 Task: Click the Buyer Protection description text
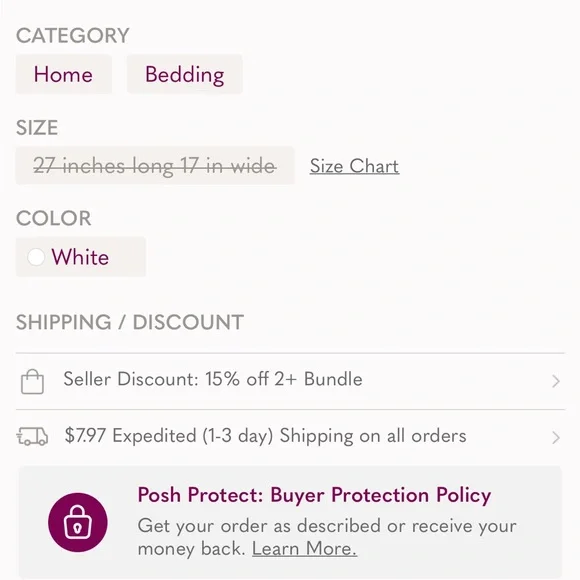[x=327, y=537]
